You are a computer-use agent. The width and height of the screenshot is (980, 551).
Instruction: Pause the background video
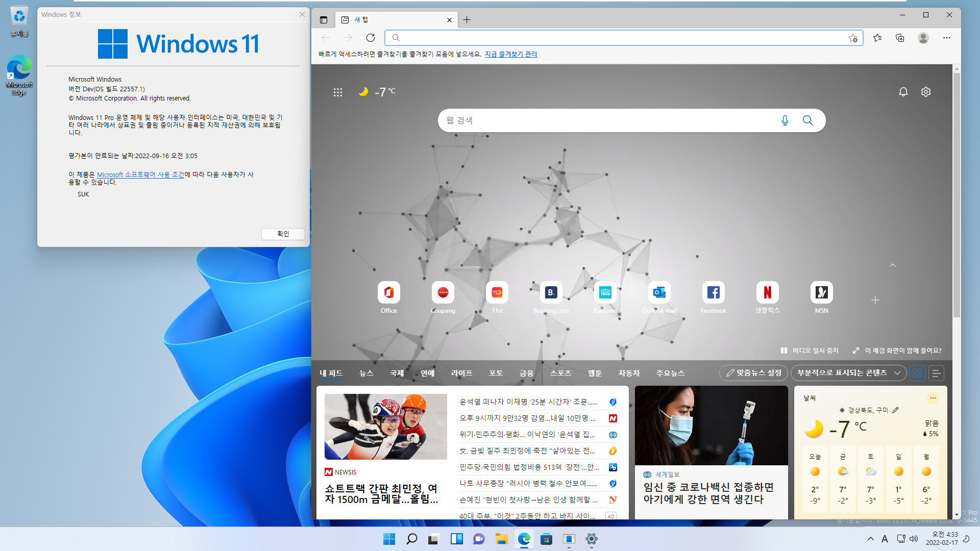(x=810, y=350)
